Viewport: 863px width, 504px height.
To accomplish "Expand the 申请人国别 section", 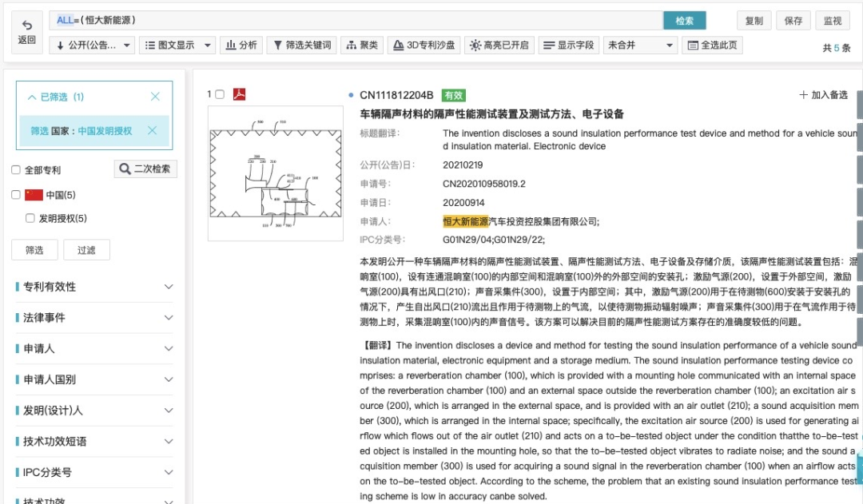I will [x=94, y=379].
